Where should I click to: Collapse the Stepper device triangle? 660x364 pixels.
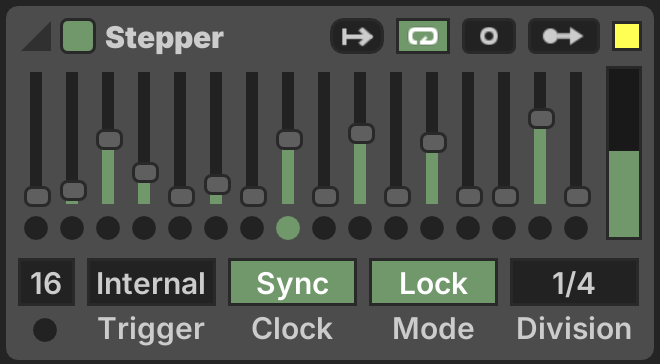37,36
